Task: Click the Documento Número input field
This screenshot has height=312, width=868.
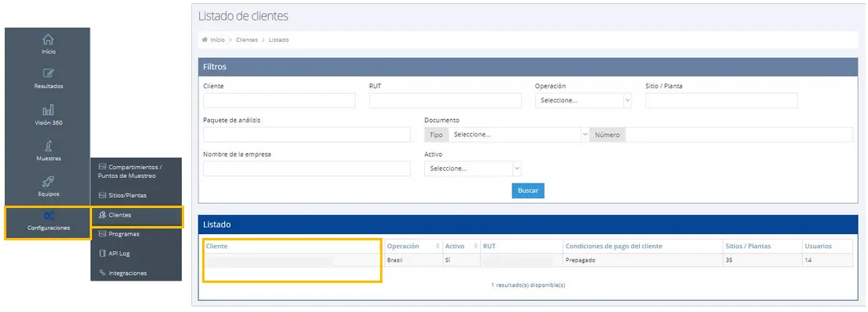Action: coord(739,135)
